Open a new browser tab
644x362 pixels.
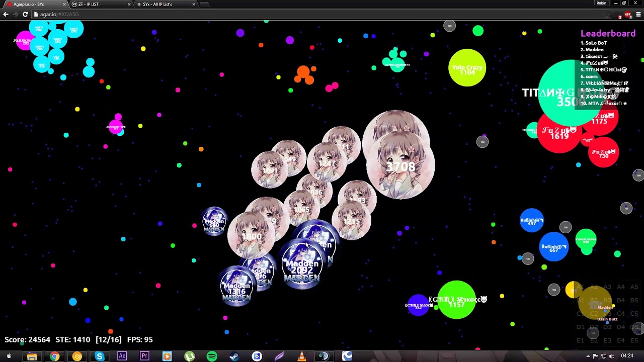pyautogui.click(x=204, y=4)
